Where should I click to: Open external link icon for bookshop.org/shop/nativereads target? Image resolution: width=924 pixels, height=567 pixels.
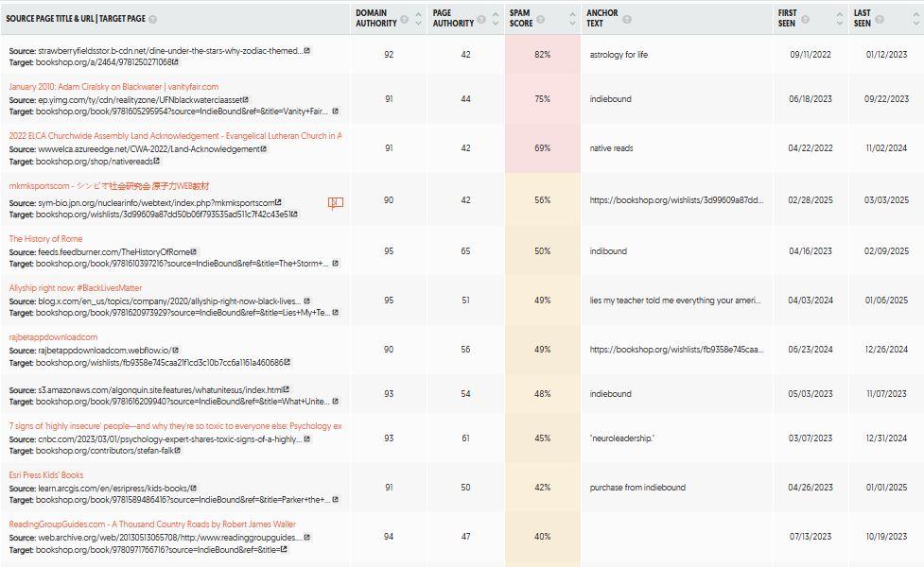click(x=157, y=161)
